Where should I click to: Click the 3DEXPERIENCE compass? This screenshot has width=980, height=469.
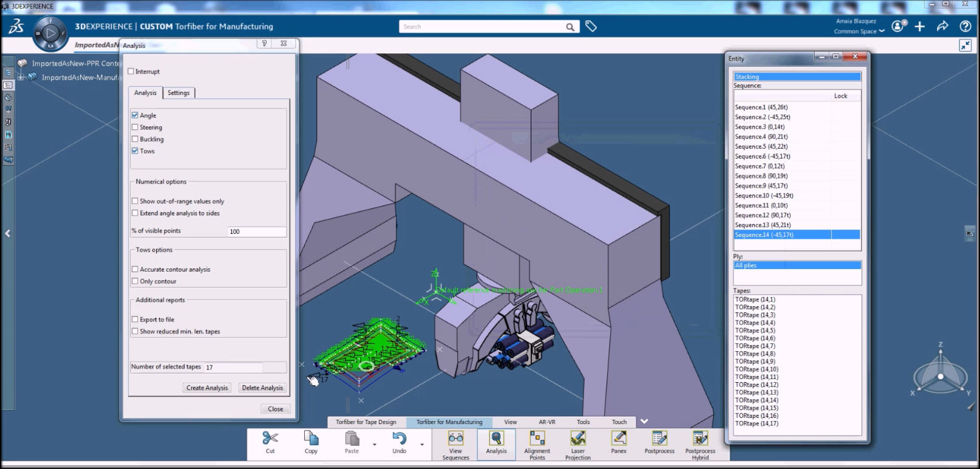[x=50, y=33]
